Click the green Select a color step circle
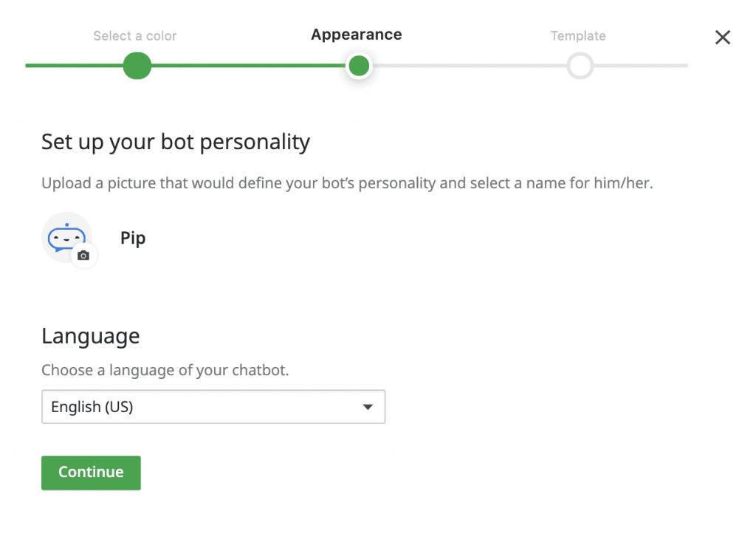The width and height of the screenshot is (756, 534). click(x=137, y=66)
